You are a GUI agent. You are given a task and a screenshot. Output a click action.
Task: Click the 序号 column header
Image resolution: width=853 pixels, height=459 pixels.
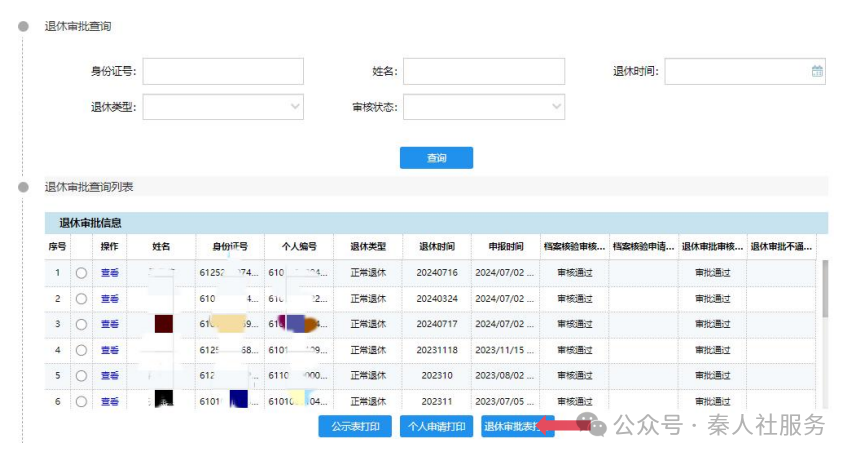(x=57, y=246)
